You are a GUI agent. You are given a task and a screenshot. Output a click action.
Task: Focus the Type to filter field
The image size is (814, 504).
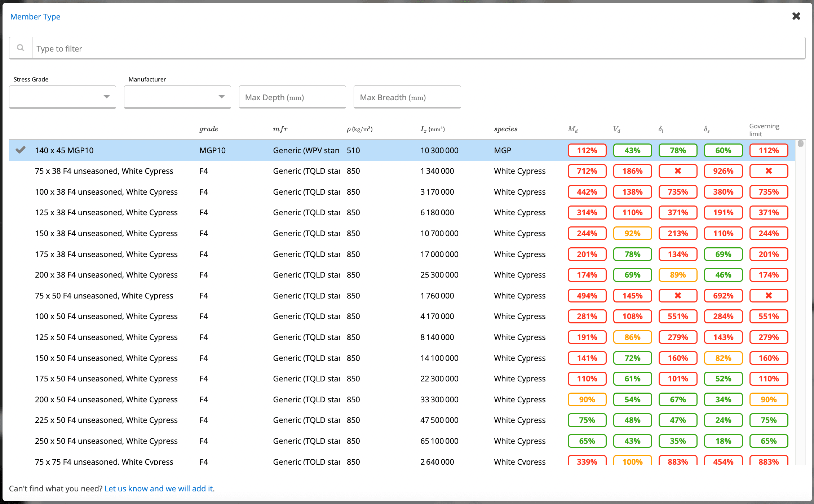point(418,48)
